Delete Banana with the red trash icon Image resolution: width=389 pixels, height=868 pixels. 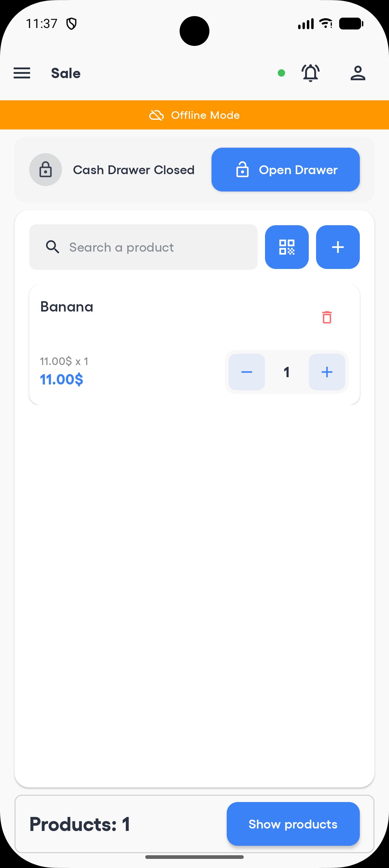327,317
